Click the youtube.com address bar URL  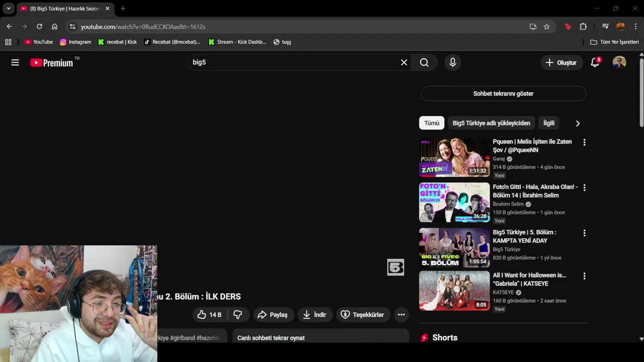(x=143, y=27)
